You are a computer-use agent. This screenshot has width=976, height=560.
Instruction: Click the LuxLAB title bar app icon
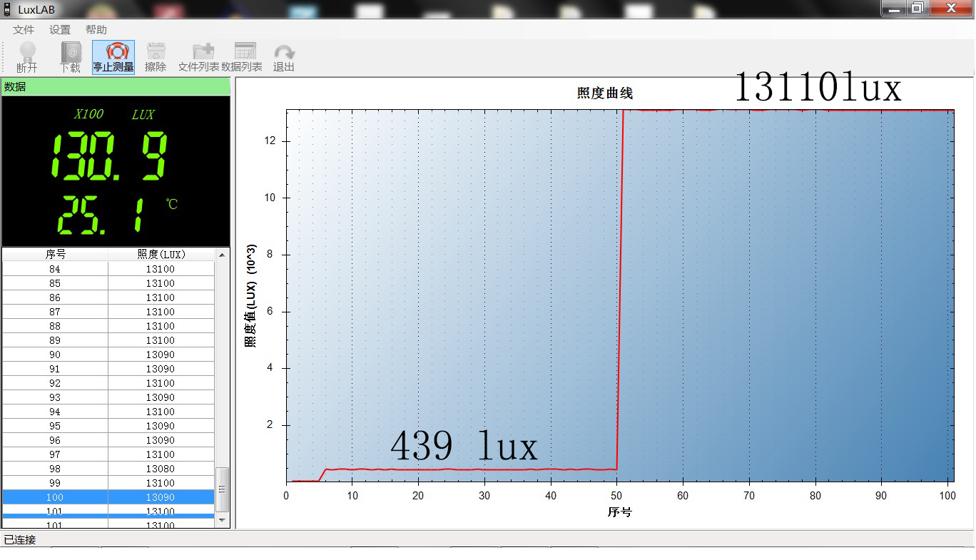point(8,9)
